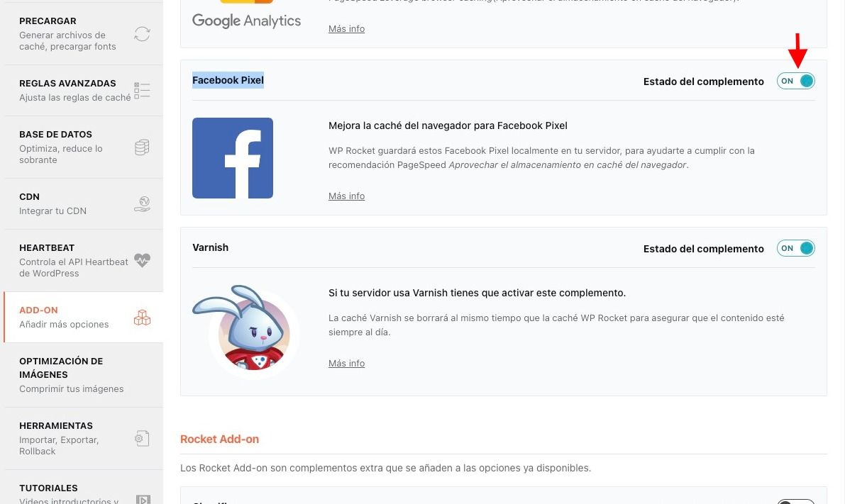Open Más info link under Varnish

[x=346, y=364]
